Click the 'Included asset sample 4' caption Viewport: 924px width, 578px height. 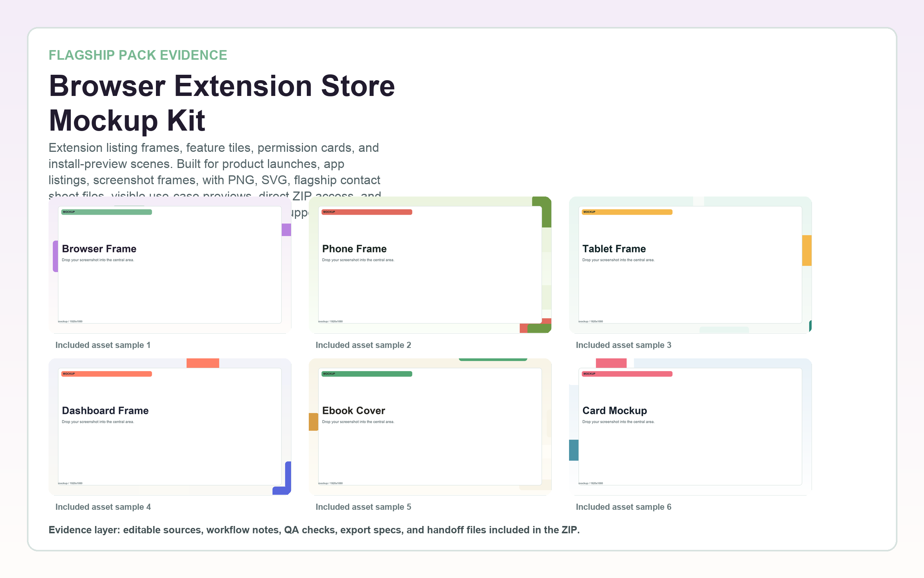tap(103, 507)
